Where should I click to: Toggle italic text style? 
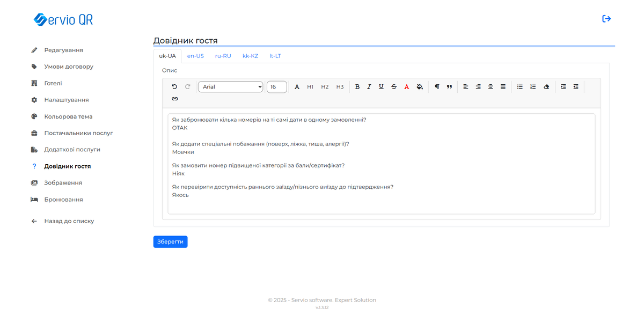point(369,86)
